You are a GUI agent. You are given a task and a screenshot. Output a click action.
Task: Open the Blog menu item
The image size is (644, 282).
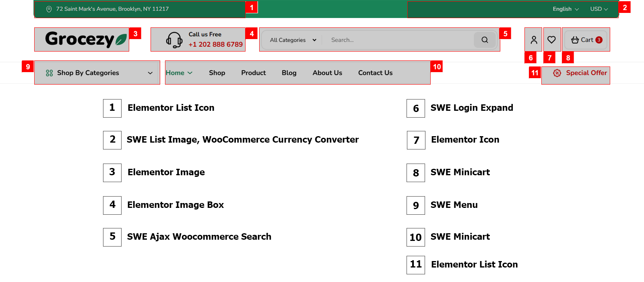pyautogui.click(x=289, y=73)
